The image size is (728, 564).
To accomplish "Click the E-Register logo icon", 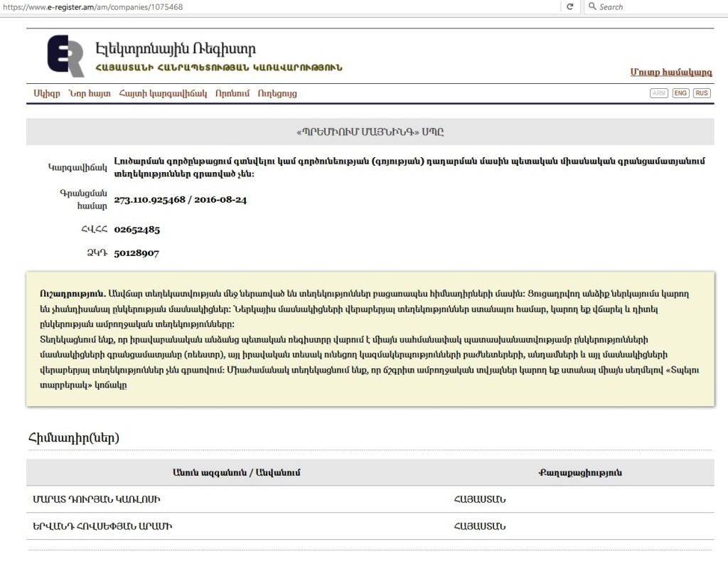I will point(65,55).
